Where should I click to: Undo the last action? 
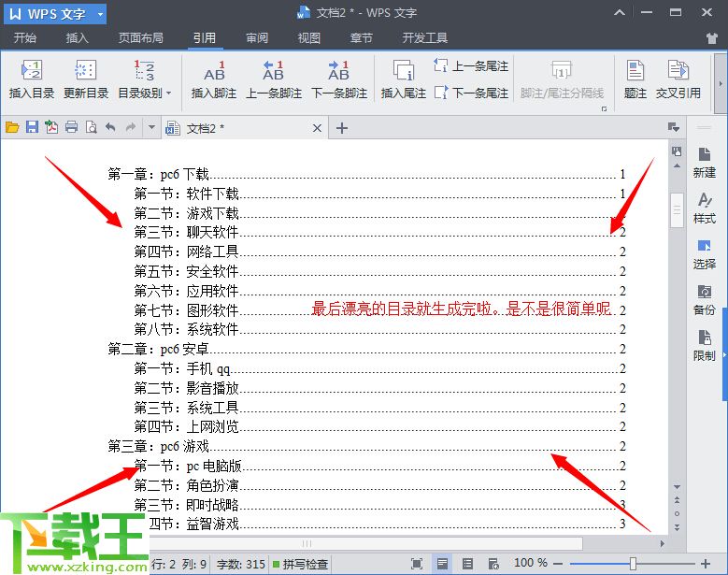pos(110,127)
